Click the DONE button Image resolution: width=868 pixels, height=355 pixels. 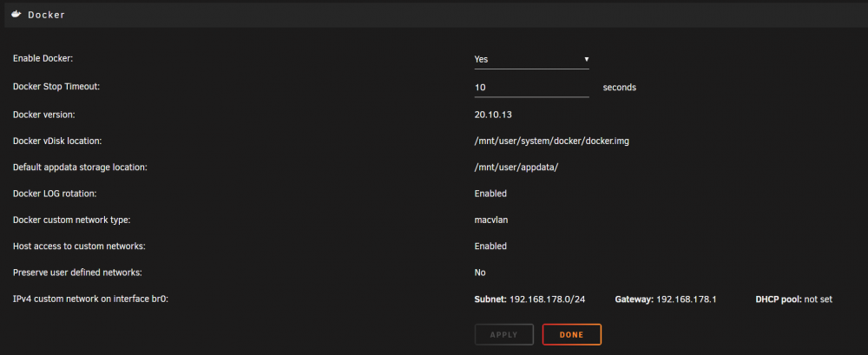pos(572,334)
